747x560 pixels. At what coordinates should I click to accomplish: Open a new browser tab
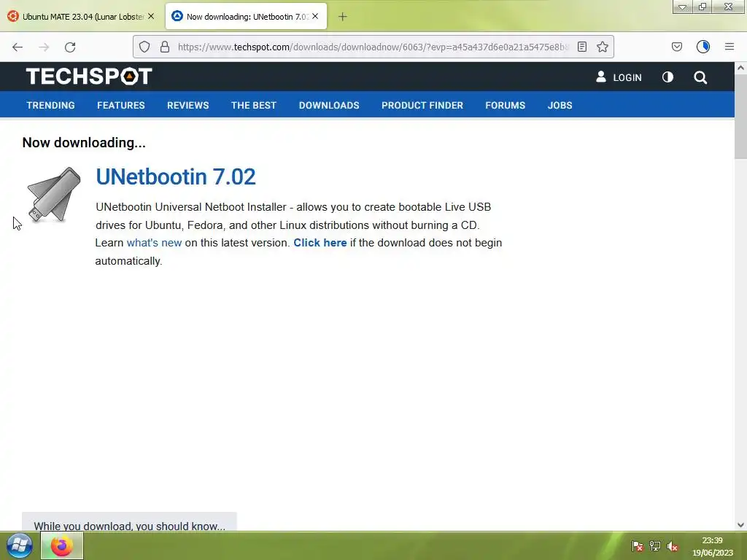[343, 17]
